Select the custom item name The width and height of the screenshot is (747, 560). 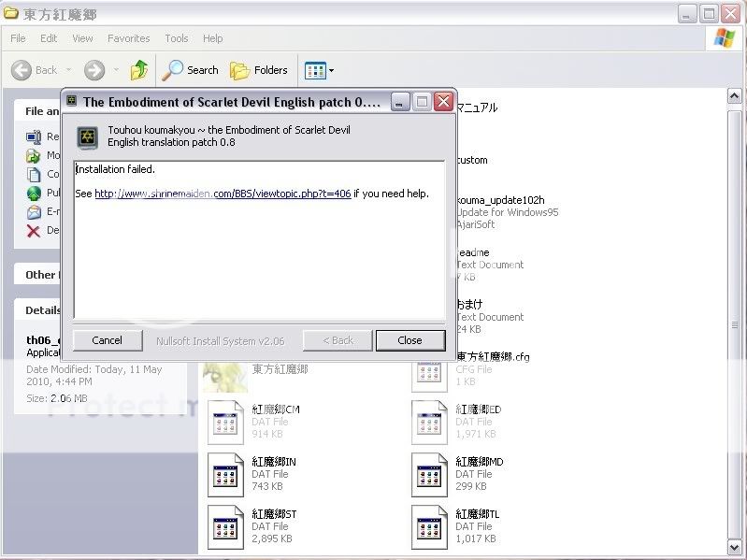click(472, 160)
